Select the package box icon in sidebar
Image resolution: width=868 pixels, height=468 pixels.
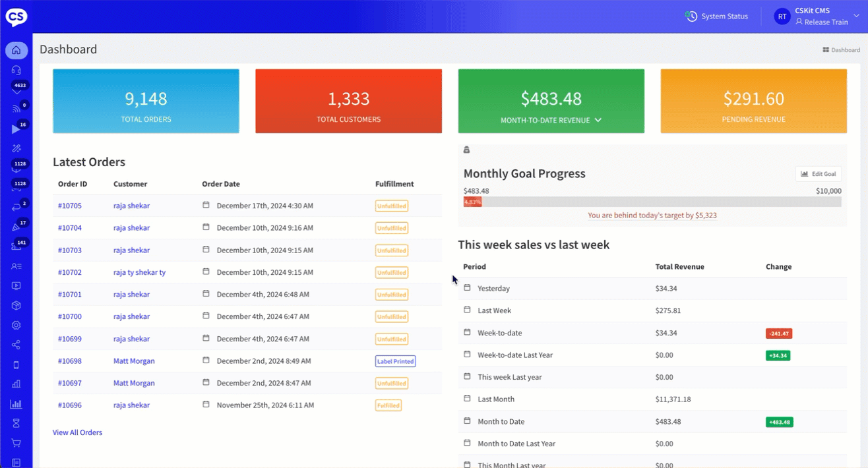coord(16,305)
